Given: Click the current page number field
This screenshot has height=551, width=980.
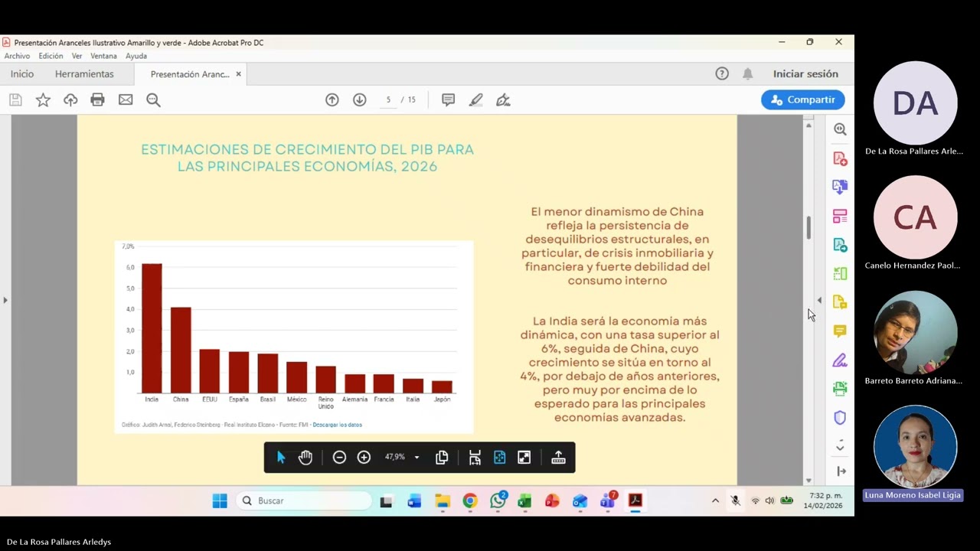Looking at the screenshot, I should click(388, 99).
